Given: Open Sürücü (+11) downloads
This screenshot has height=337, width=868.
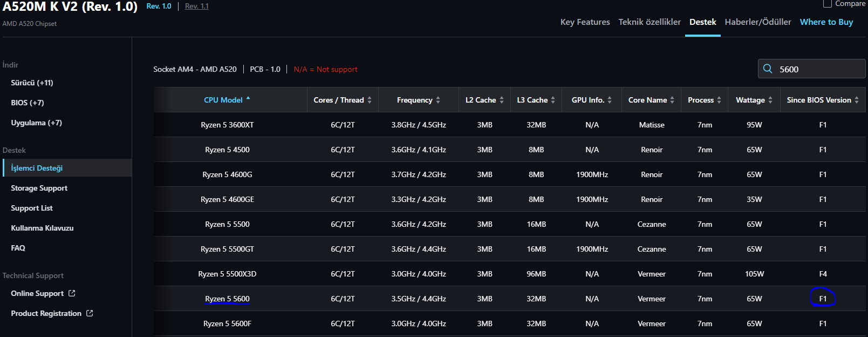Looking at the screenshot, I should (32, 83).
